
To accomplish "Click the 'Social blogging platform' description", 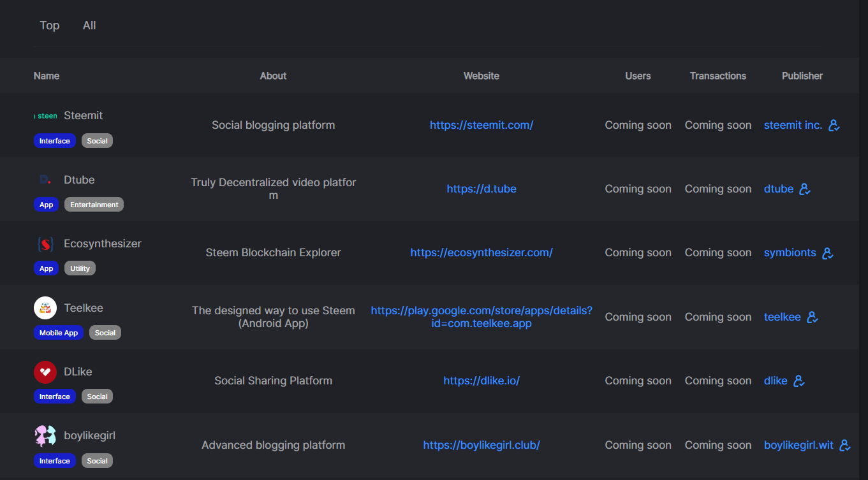I will pos(273,125).
